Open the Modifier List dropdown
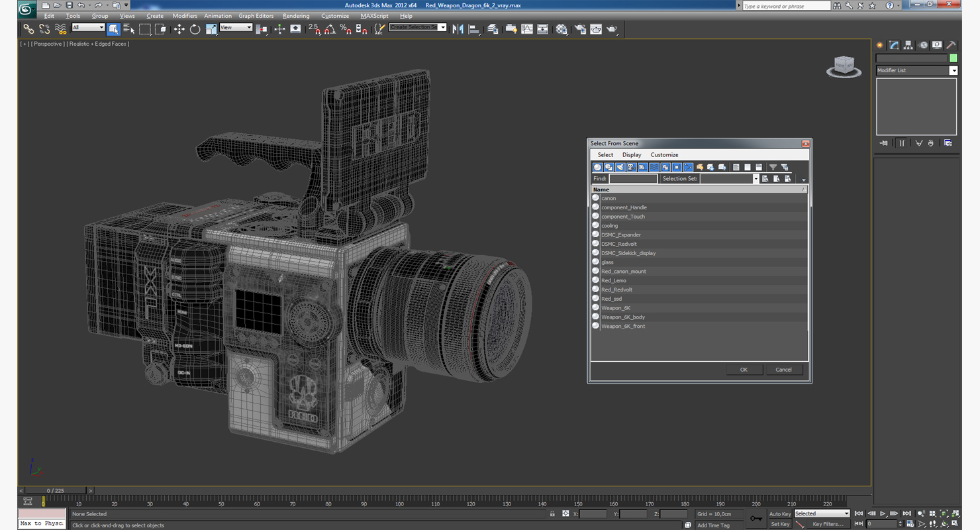The image size is (980, 530). 916,70
